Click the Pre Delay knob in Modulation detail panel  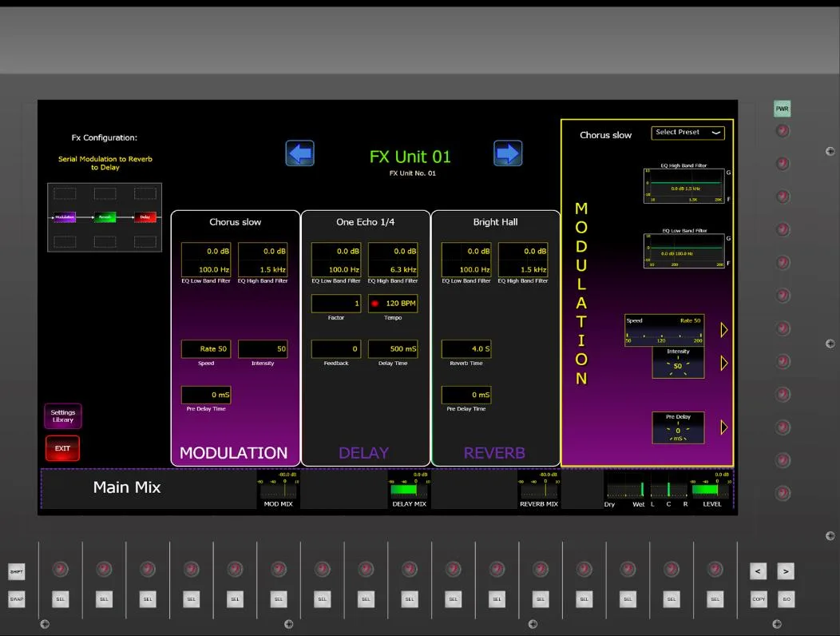[x=678, y=427]
